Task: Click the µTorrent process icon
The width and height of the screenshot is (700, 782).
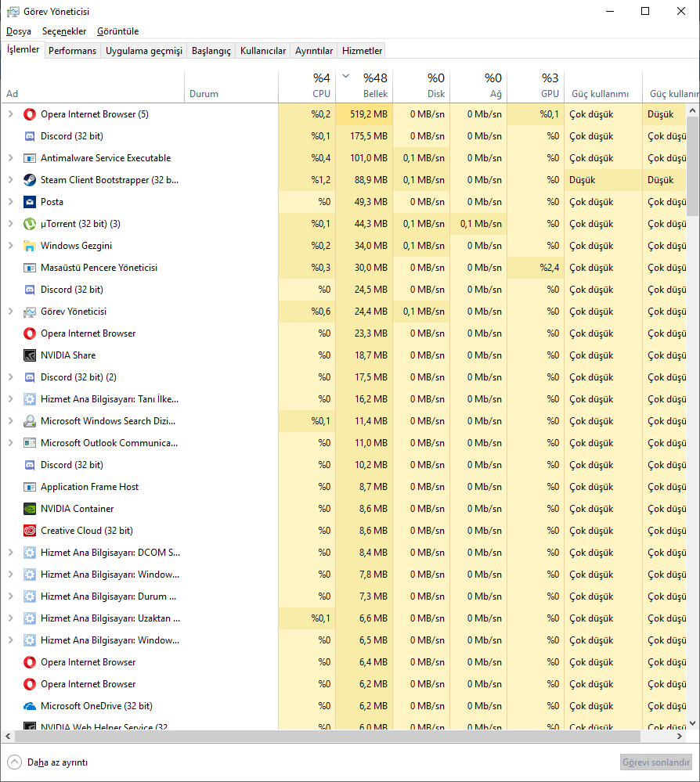Action: [30, 224]
